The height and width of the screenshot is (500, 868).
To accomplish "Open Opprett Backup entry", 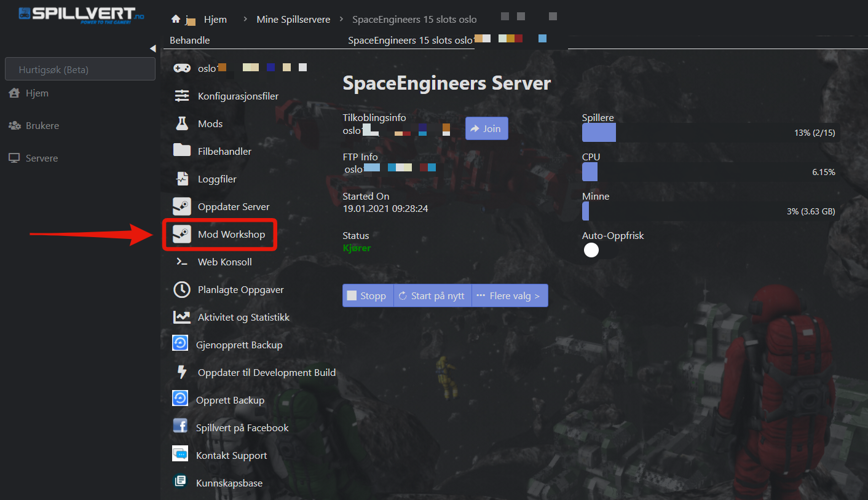I will [x=230, y=400].
